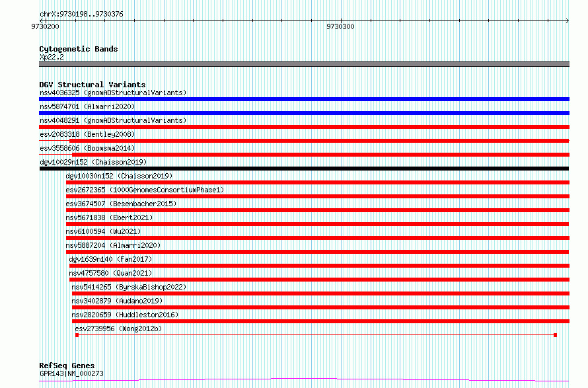The height and width of the screenshot is (388, 588).
Task: Open variant esv2739956 (Wong2012b) label
Action: (118, 329)
